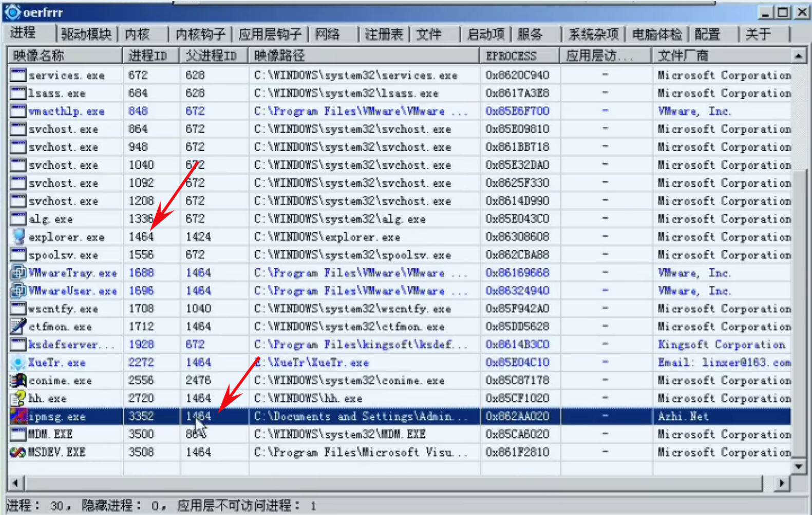Click the hh.exe help icon
812x515 pixels.
pos(18,398)
